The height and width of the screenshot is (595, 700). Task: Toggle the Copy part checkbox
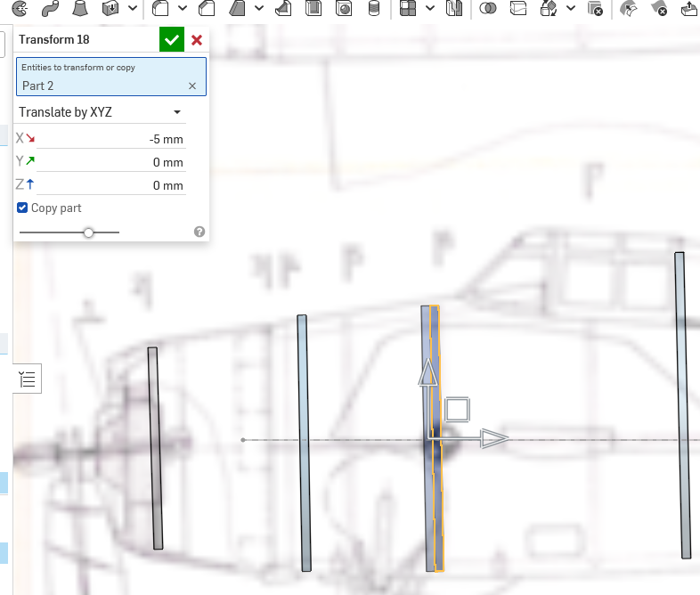click(x=22, y=208)
